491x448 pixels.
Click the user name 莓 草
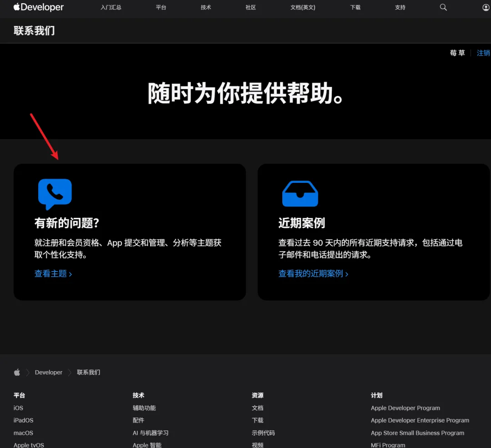(x=457, y=53)
